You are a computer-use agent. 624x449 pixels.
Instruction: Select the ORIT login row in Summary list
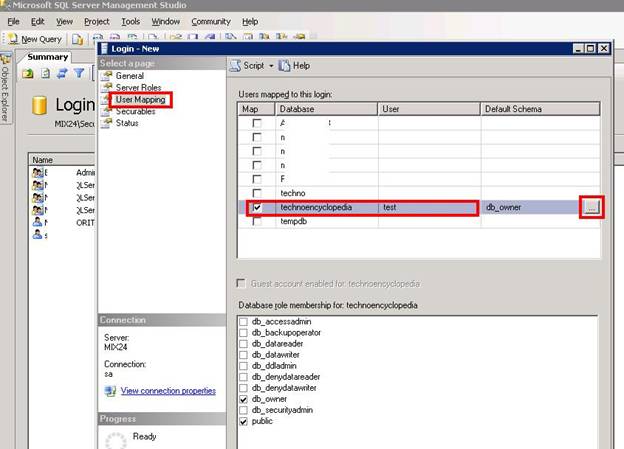[63, 223]
